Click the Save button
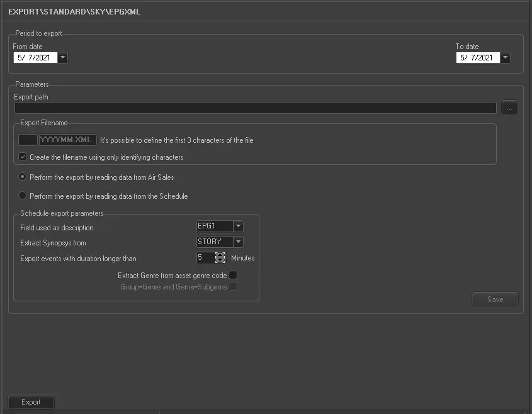 495,299
